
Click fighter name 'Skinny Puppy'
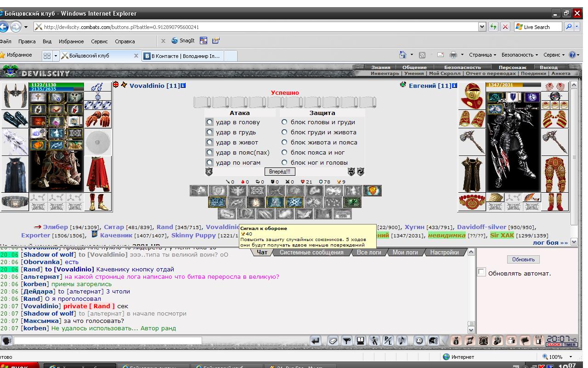coord(193,235)
